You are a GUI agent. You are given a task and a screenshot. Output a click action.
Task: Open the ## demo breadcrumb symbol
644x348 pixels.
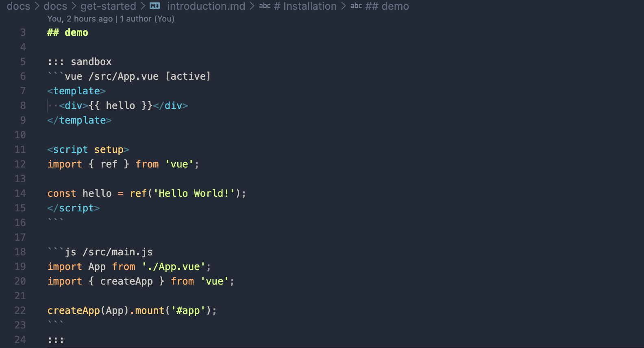[x=387, y=6]
